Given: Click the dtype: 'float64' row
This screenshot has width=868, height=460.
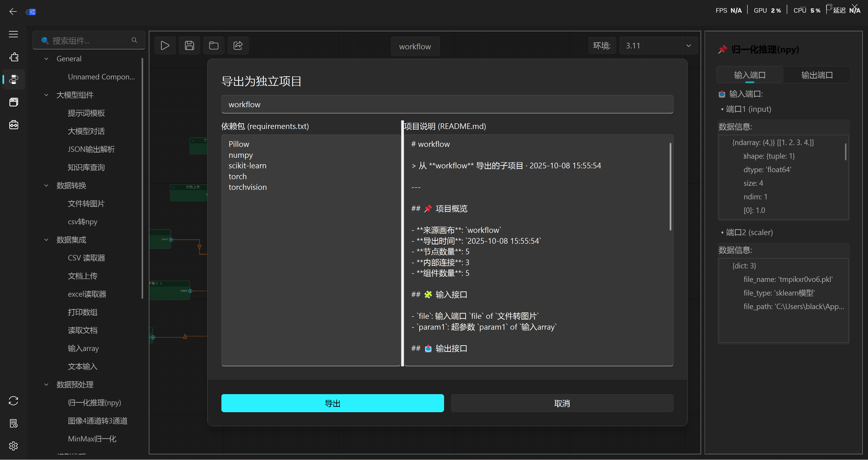Looking at the screenshot, I should (767, 169).
